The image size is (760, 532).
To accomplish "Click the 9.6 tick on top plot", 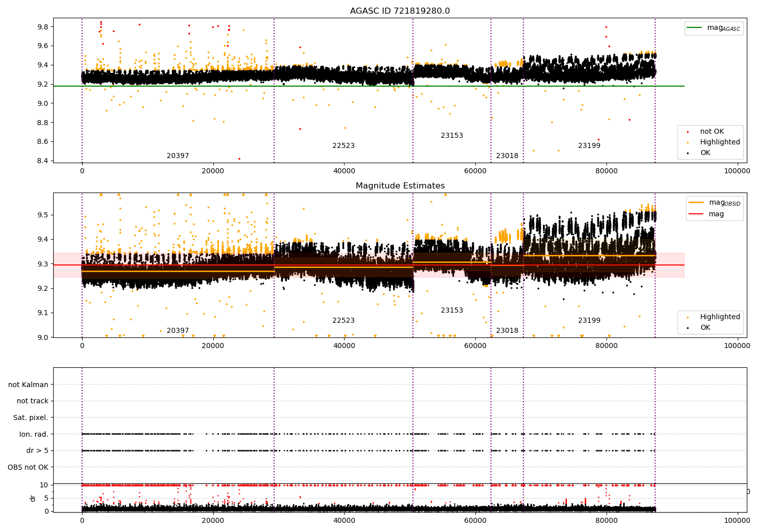I will click(x=43, y=46).
